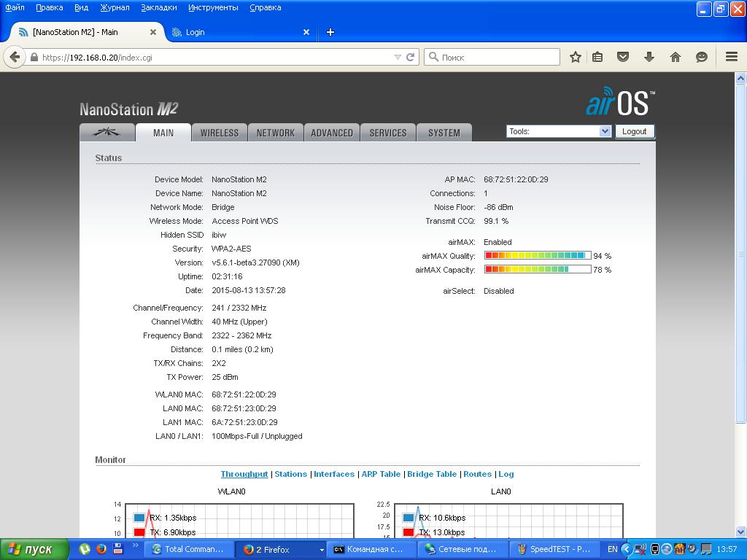Bookmark this page with the star icon
Image resolution: width=747 pixels, height=560 pixels.
point(576,58)
